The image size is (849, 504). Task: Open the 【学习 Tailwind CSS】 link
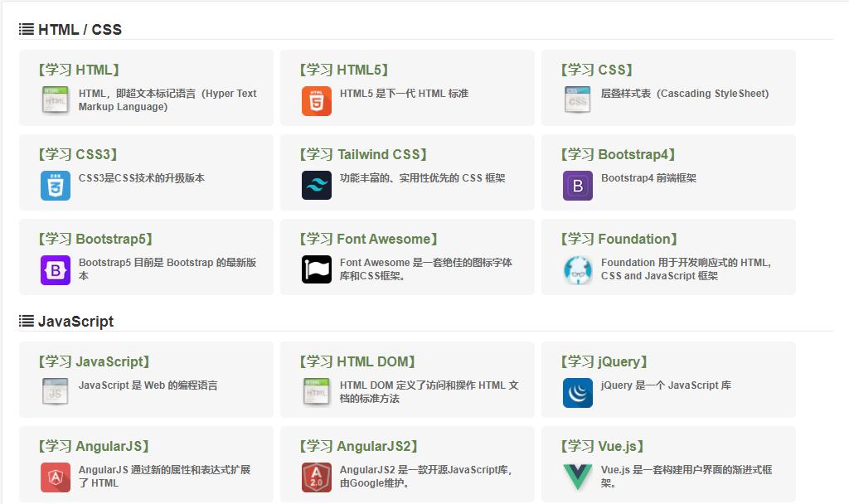pyautogui.click(x=363, y=154)
